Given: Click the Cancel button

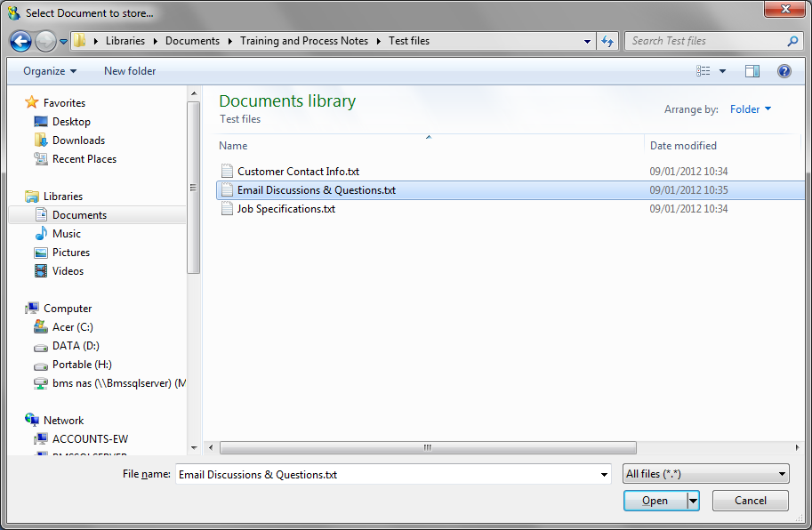Looking at the screenshot, I should pyautogui.click(x=751, y=501).
